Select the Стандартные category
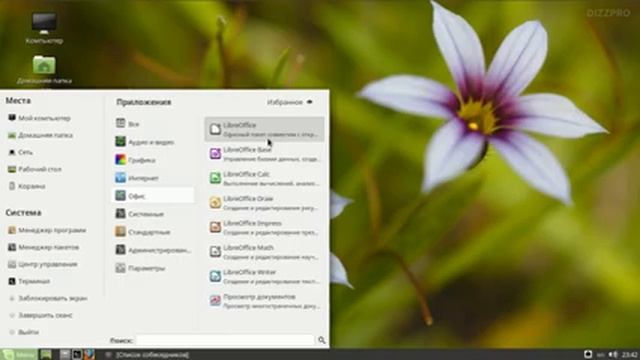 coord(153,232)
